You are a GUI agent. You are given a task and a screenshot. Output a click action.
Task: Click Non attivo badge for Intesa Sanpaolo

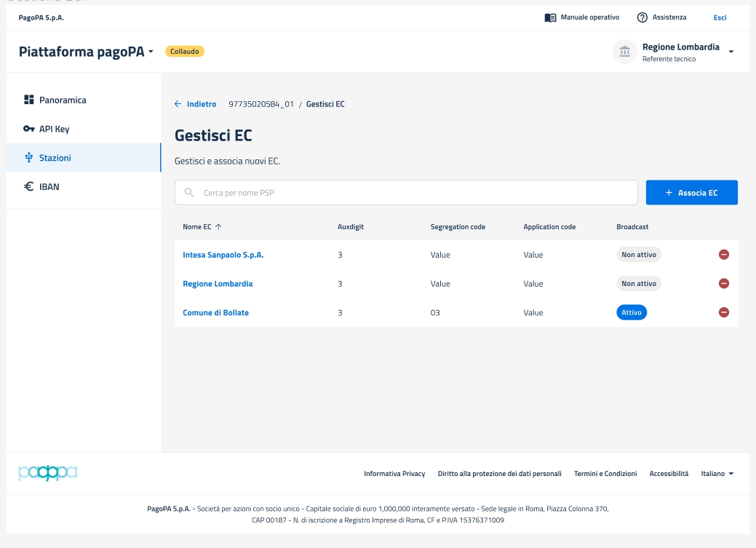click(x=638, y=255)
